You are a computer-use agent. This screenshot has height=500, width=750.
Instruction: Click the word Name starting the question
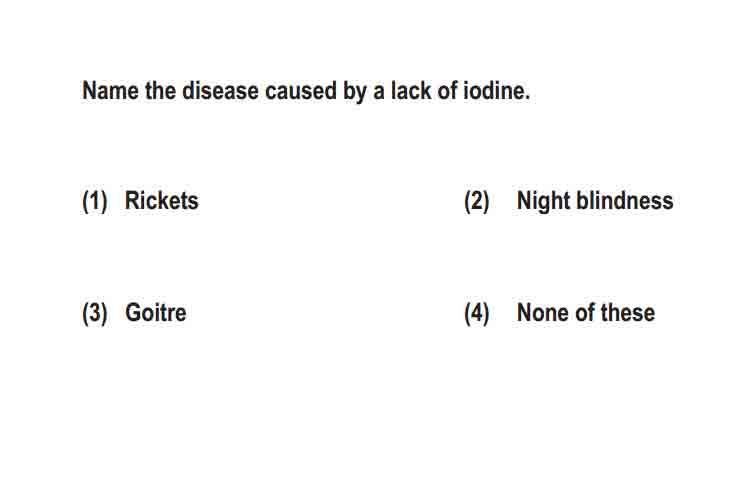(x=110, y=90)
